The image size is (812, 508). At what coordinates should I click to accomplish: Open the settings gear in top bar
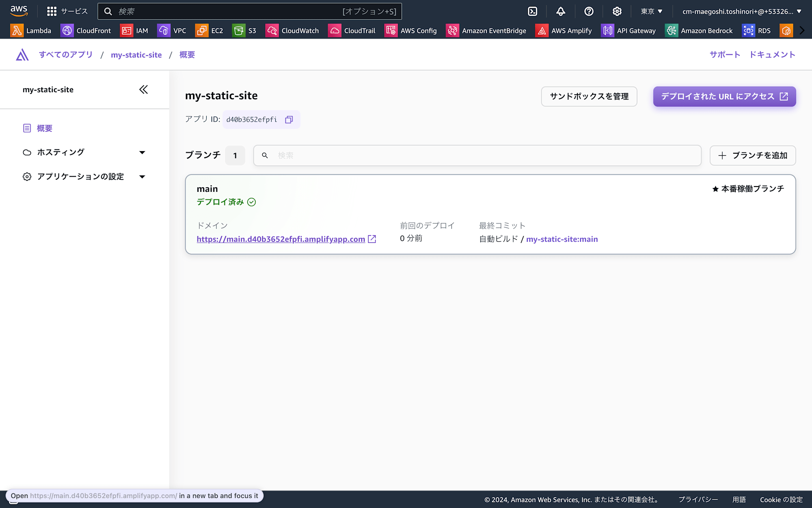[617, 11]
